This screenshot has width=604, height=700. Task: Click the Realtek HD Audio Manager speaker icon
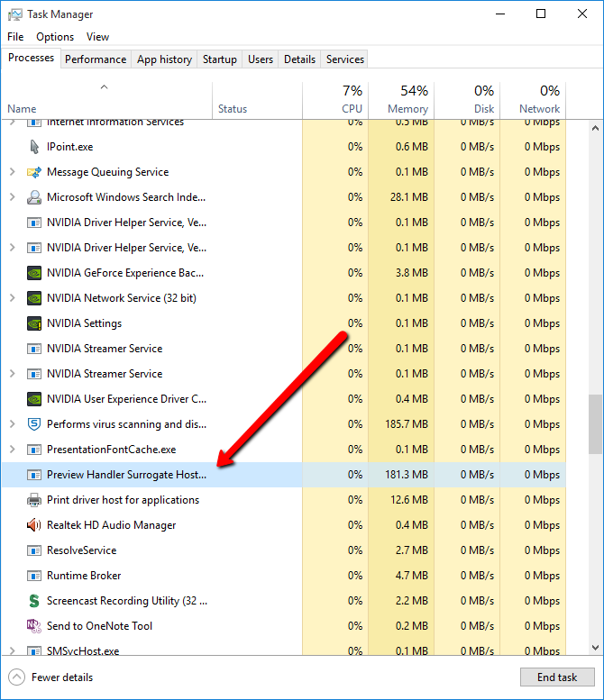click(x=34, y=525)
